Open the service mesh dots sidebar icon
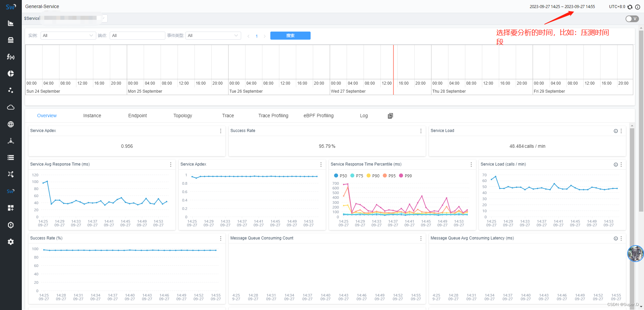Screen dimensions: 644x310 click(x=11, y=90)
